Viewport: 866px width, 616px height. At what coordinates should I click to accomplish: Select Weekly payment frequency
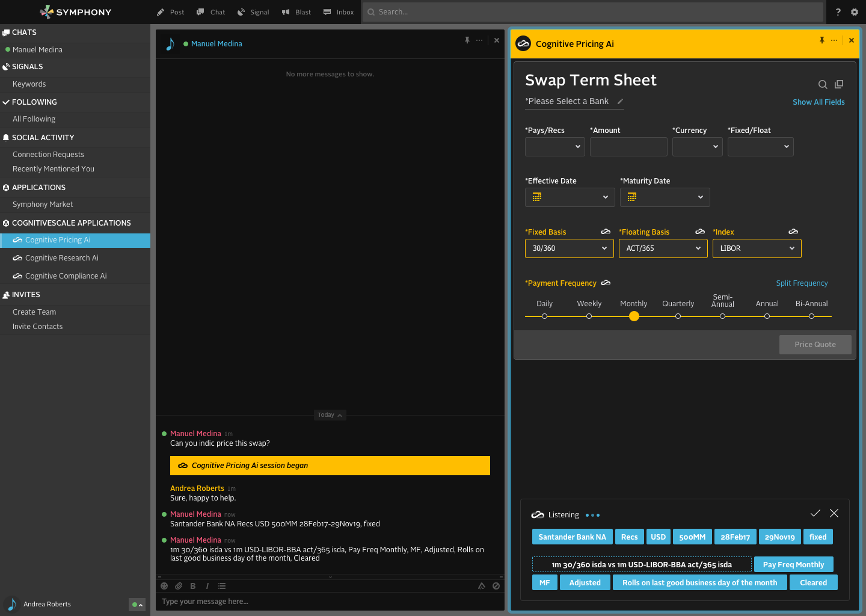pyautogui.click(x=589, y=316)
